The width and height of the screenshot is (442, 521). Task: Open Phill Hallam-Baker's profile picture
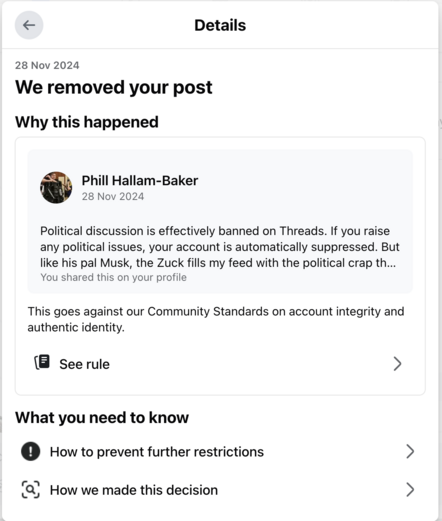point(56,187)
